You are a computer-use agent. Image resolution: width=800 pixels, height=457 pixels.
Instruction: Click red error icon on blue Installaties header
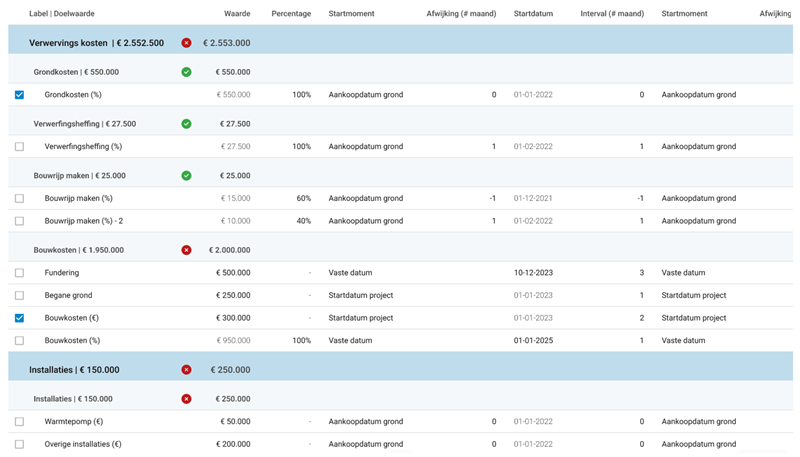point(187,370)
